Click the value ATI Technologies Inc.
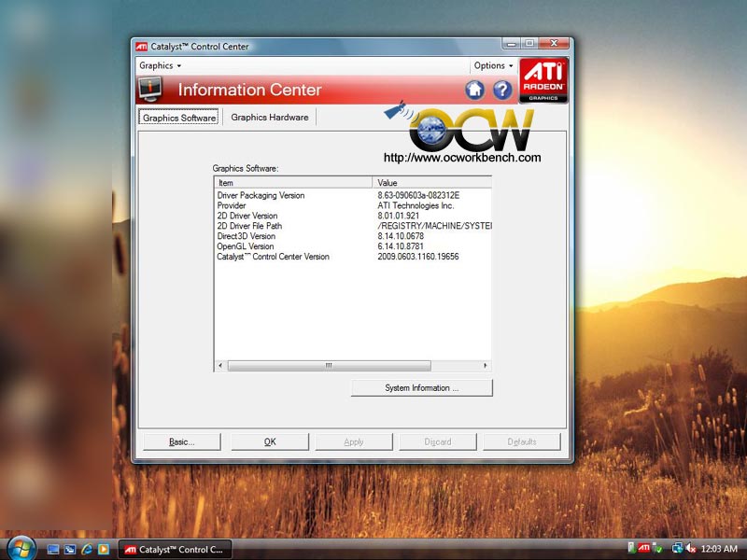Image resolution: width=747 pixels, height=560 pixels. point(416,205)
